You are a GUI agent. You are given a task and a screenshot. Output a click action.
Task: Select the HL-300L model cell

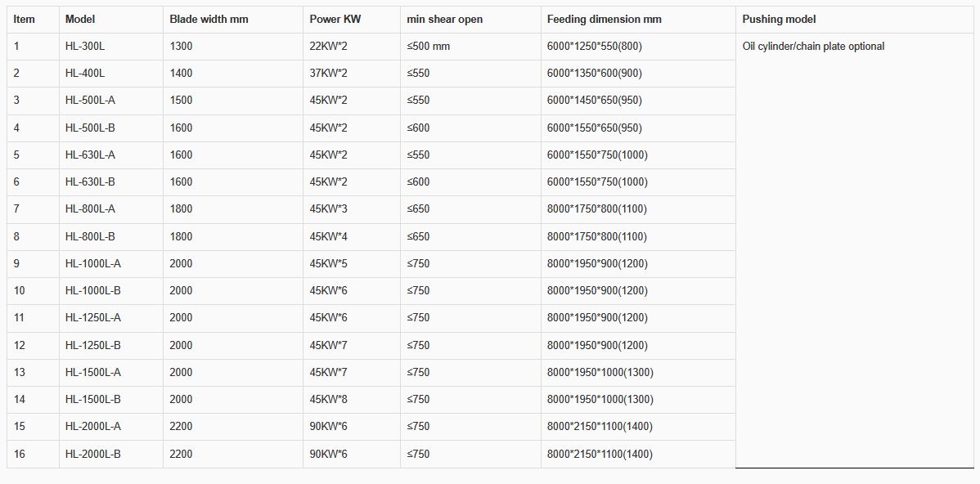point(85,47)
